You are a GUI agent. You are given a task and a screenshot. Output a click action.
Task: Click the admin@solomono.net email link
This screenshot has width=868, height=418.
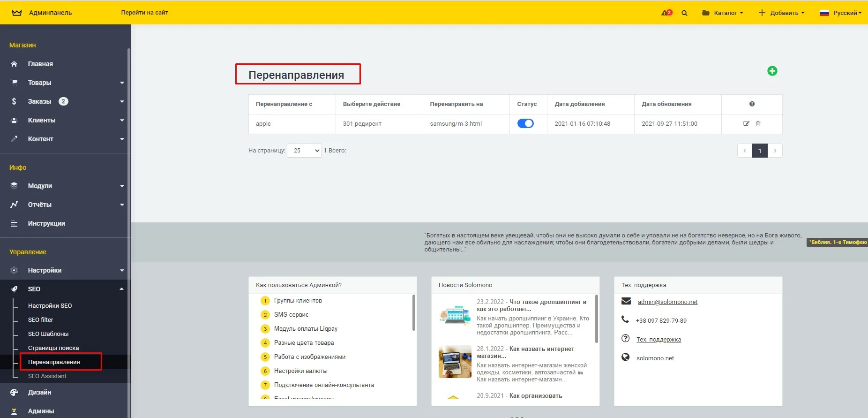667,302
